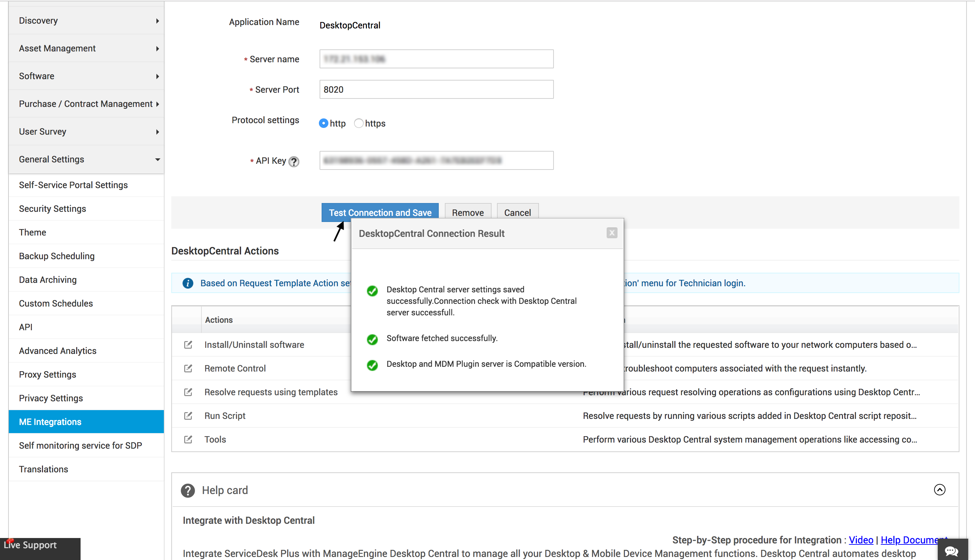Select the https protocol radio button
975x560 pixels.
click(359, 124)
